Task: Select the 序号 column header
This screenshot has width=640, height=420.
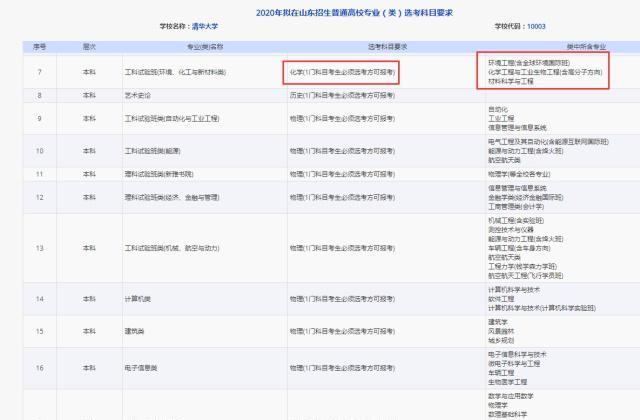Action: point(40,47)
